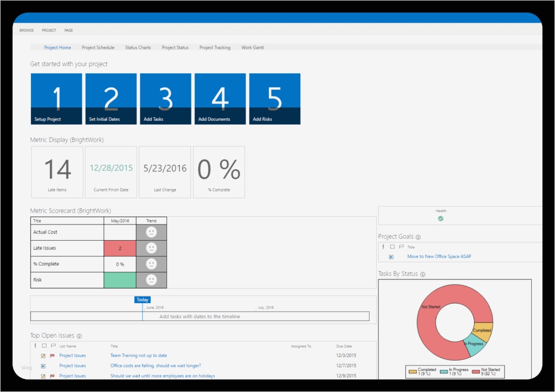
Task: Click the red Late Issues value cell
Action: point(120,248)
